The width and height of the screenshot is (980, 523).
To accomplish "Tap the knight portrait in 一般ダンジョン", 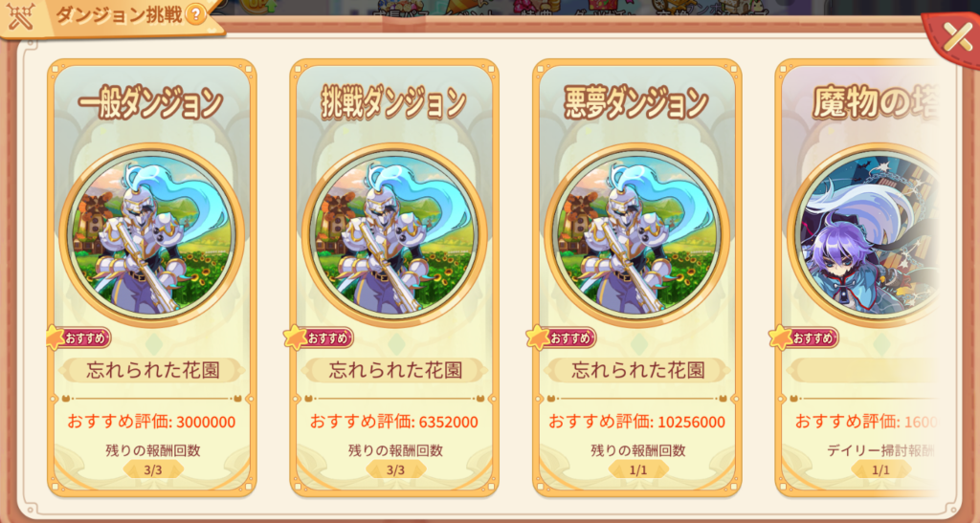I will point(152,234).
